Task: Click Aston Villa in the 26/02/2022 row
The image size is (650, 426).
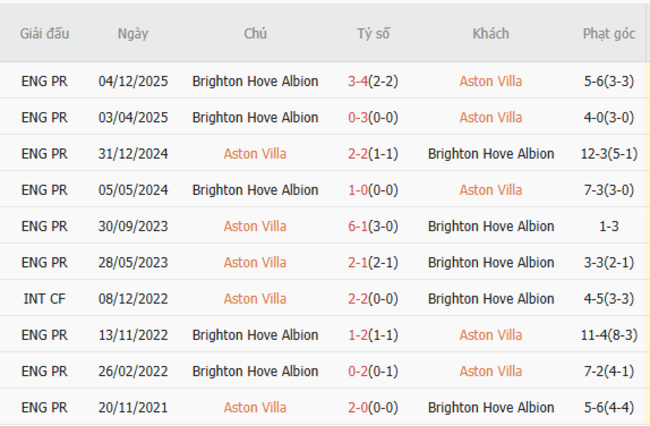Action: point(490,371)
